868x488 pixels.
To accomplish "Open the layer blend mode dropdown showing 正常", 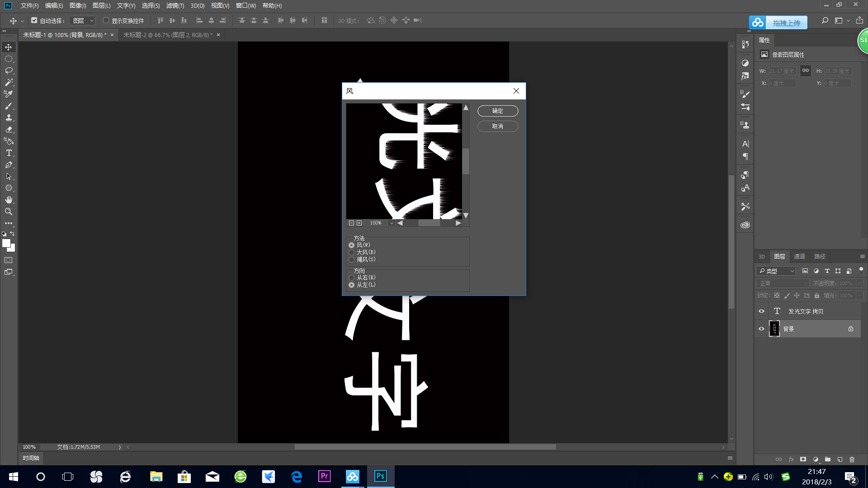I will pyautogui.click(x=783, y=283).
